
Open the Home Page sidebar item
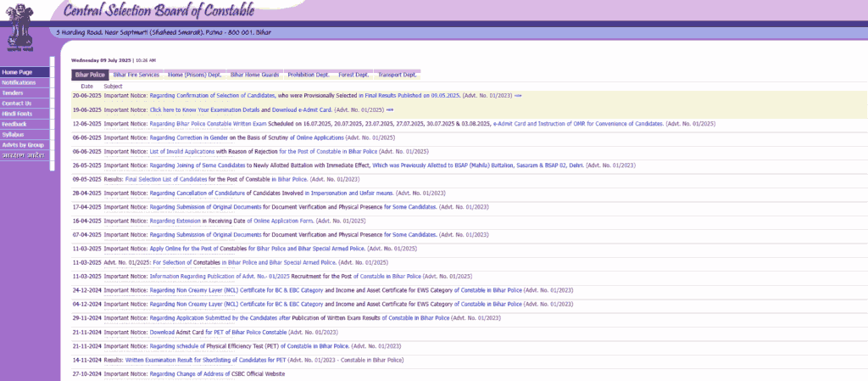pyautogui.click(x=25, y=72)
